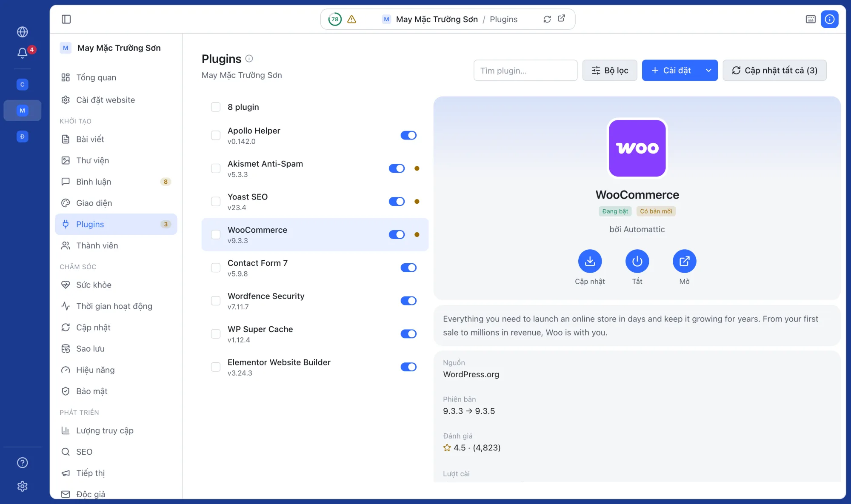The width and height of the screenshot is (851, 504).
Task: Toggle the sidebar panel icon
Action: [66, 19]
